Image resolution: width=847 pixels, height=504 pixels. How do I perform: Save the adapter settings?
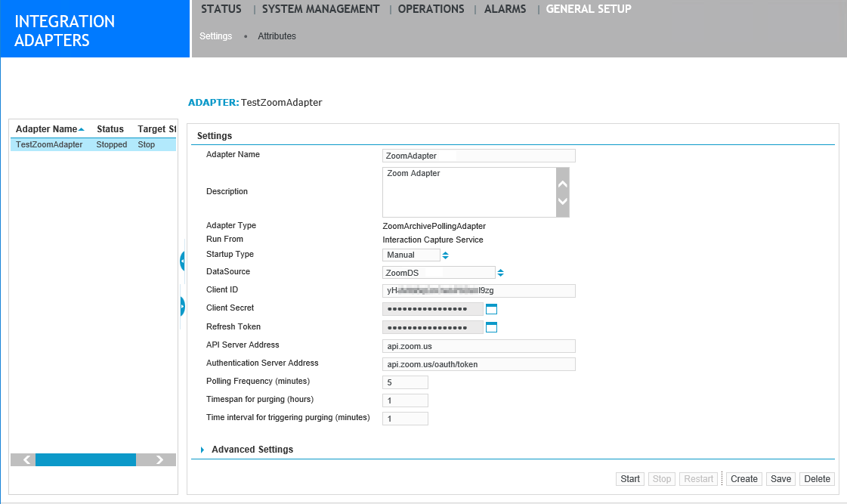click(781, 479)
